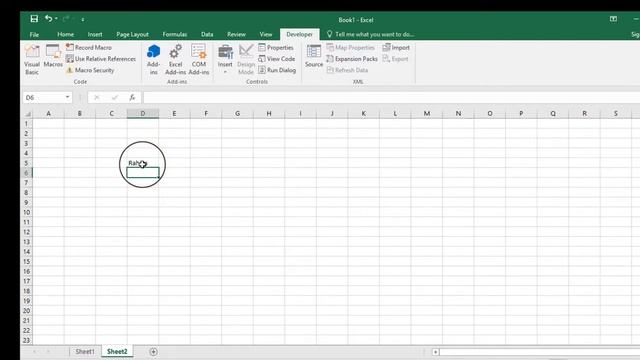The image size is (640, 360).
Task: Click the Tell me what you want to do box
Action: click(x=370, y=34)
